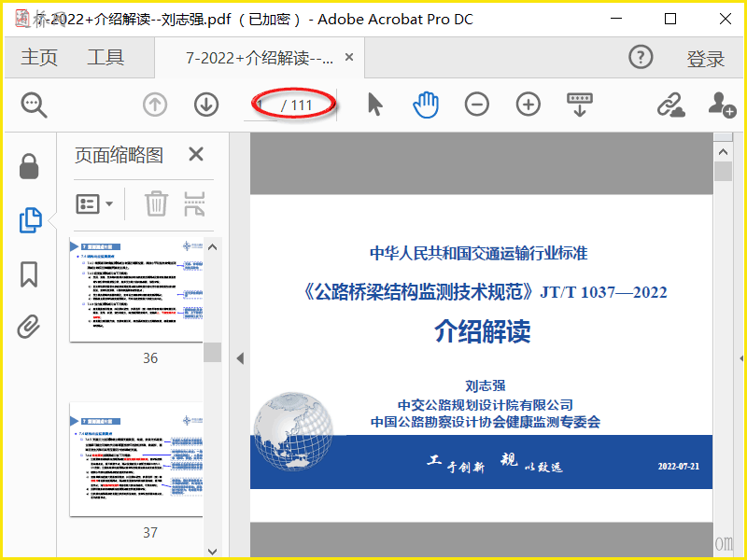The image size is (747, 560).
Task: Click 登录 to sign in
Action: [706, 58]
